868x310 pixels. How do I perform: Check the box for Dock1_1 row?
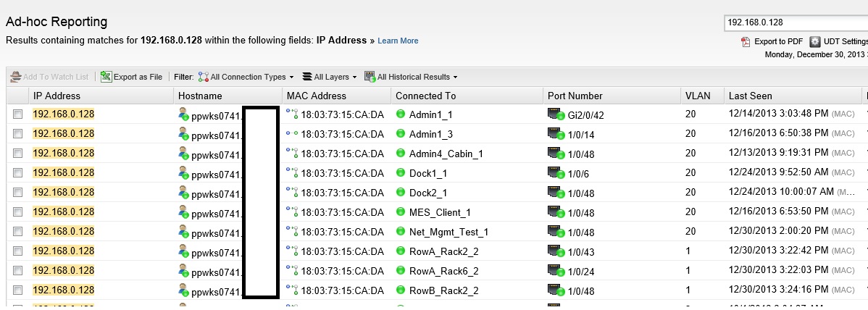17,173
